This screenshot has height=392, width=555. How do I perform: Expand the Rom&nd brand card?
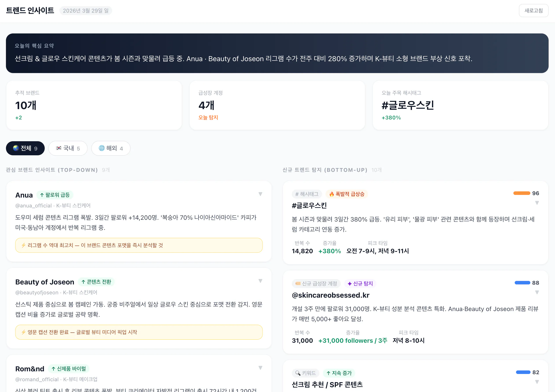pyautogui.click(x=260, y=368)
